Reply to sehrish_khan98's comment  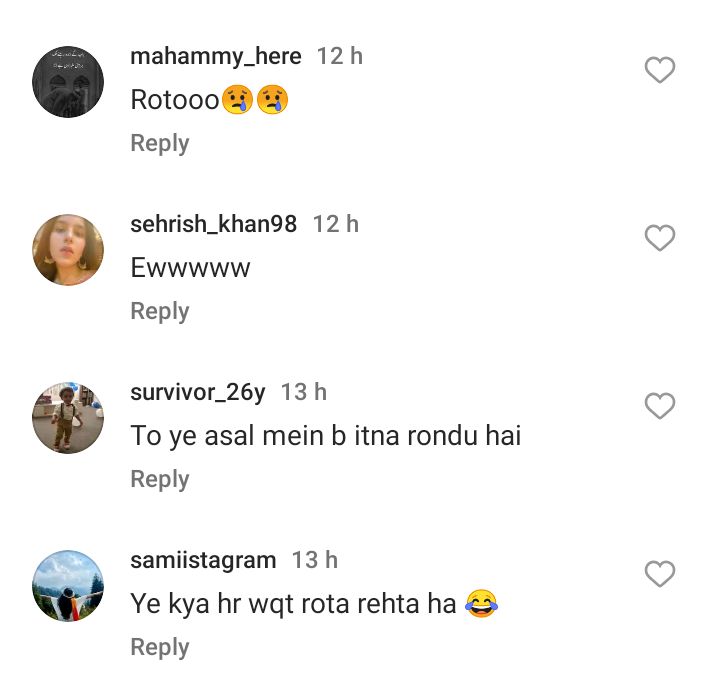coord(159,311)
